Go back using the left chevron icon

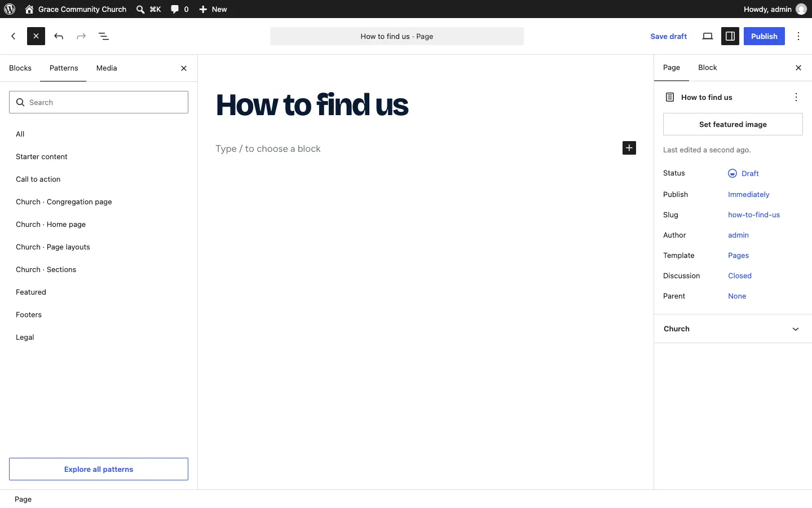[14, 36]
